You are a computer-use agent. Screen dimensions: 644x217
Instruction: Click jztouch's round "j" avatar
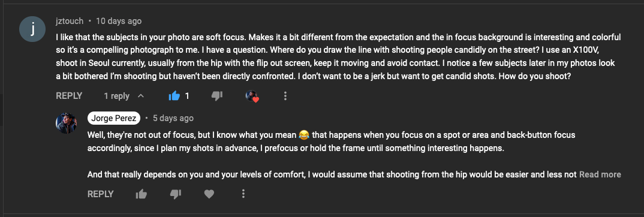[32, 29]
